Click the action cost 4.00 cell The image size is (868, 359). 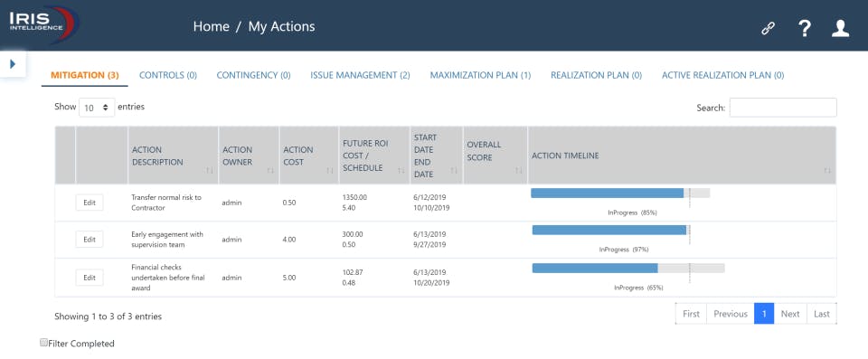[x=289, y=240]
